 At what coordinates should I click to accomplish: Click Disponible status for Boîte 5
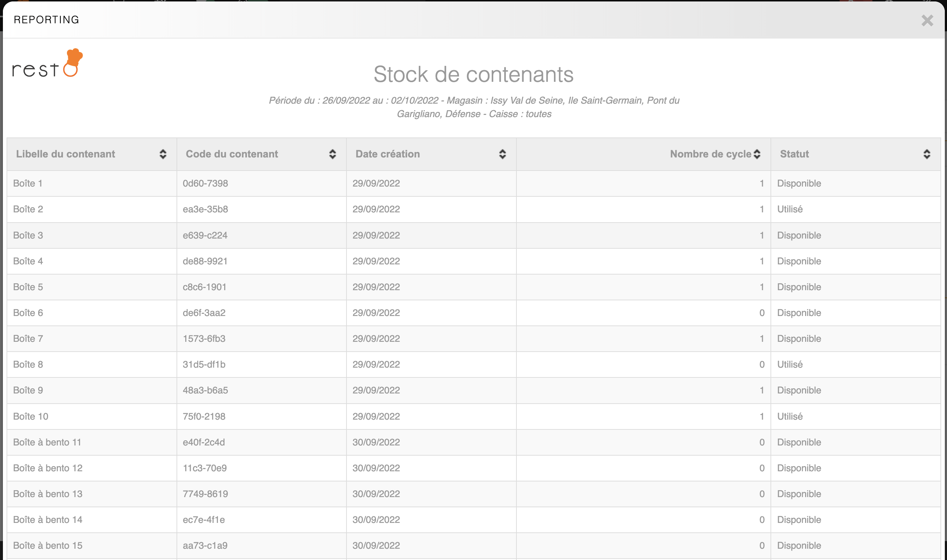pos(799,287)
